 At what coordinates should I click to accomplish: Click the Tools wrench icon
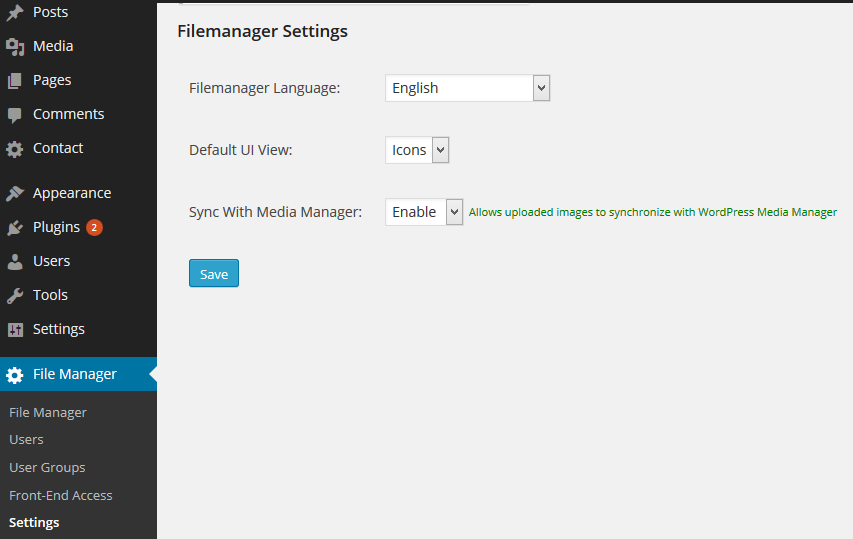[x=15, y=295]
